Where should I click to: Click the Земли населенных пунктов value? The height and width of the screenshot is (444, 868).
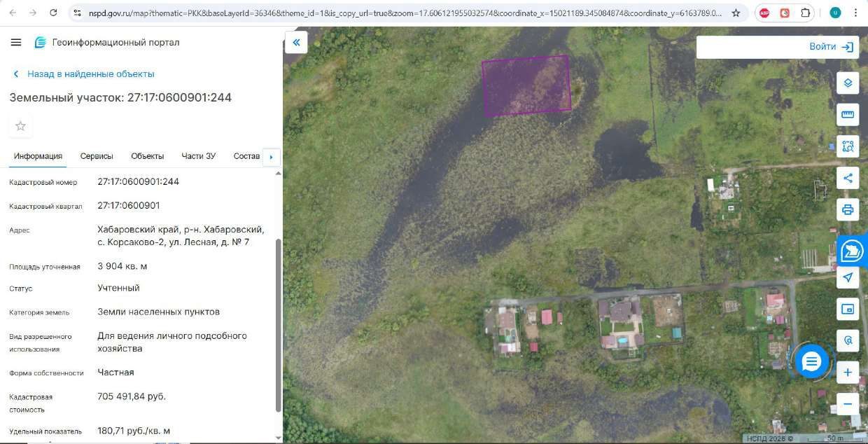coord(159,312)
